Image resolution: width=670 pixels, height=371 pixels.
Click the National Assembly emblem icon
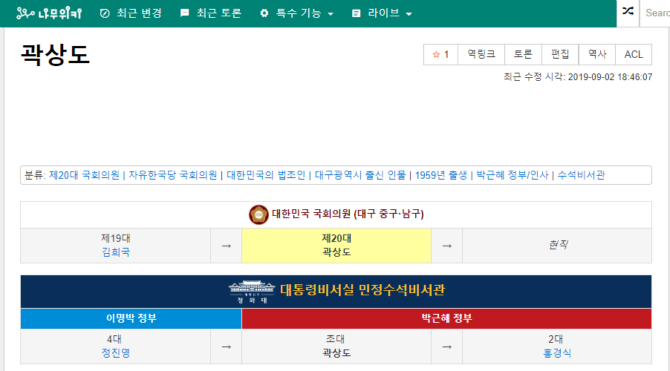click(259, 215)
